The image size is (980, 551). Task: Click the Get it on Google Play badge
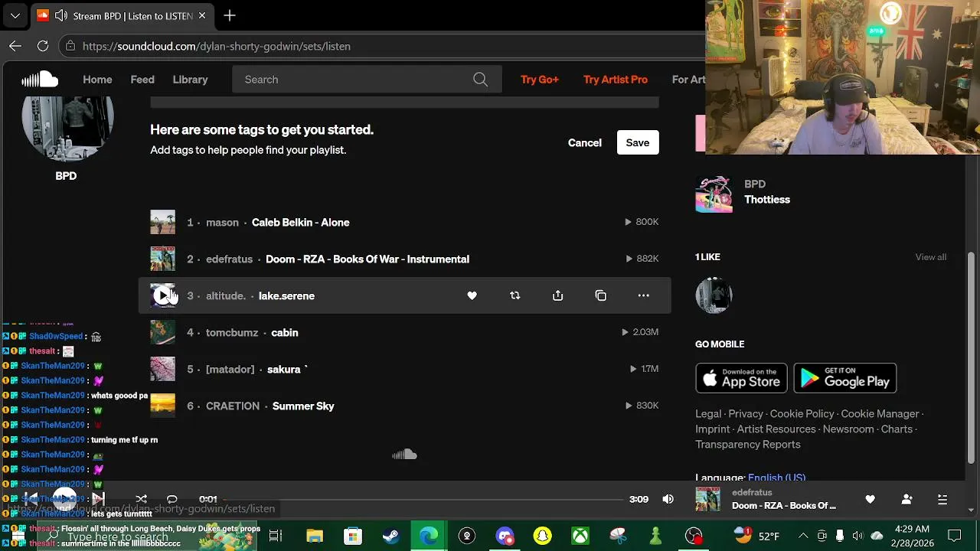click(845, 377)
